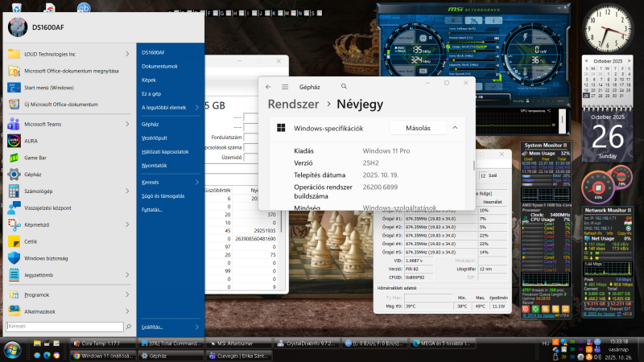This screenshot has width=644, height=362.
Task: Click the search magnifier in Settings window
Action: pyautogui.click(x=344, y=87)
